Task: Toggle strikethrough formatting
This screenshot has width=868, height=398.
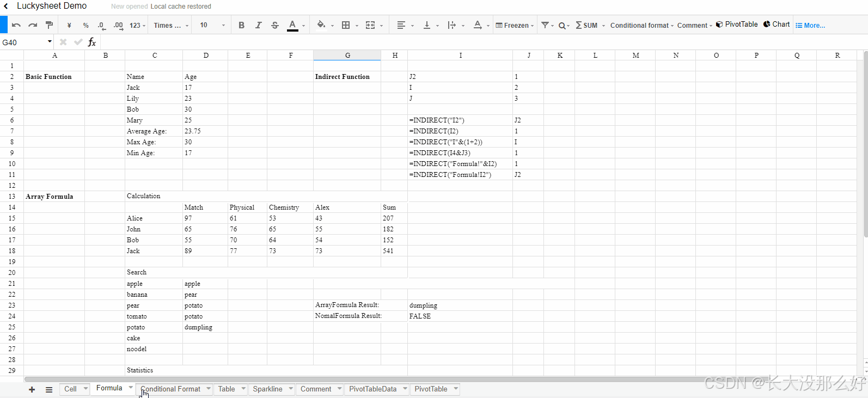Action: (x=275, y=25)
